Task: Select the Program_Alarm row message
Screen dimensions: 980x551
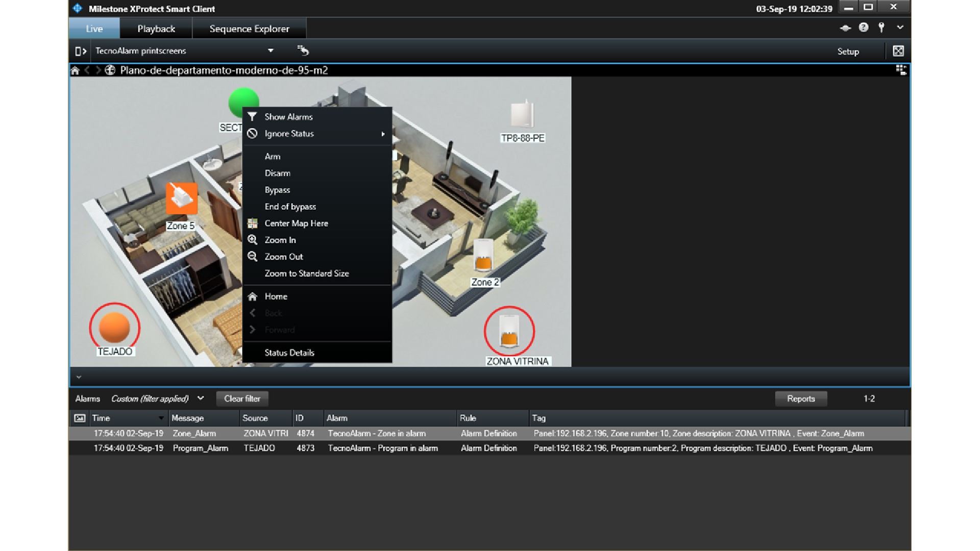Action: pyautogui.click(x=201, y=448)
